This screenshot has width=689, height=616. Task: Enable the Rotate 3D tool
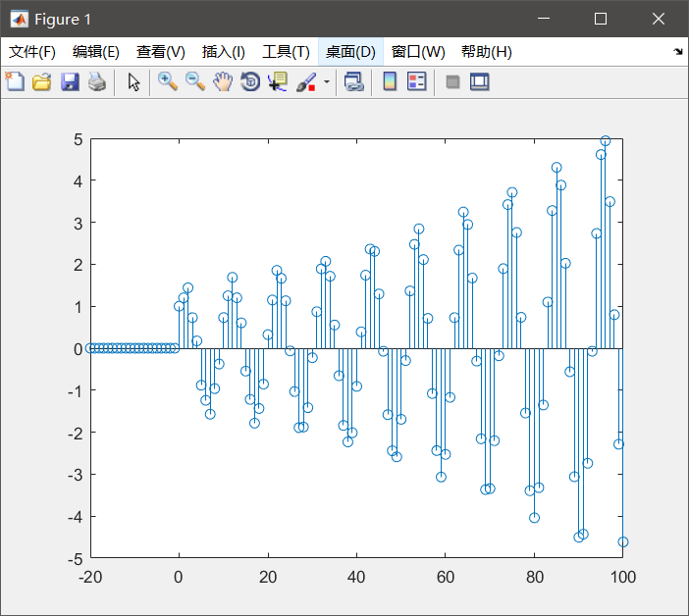click(250, 81)
